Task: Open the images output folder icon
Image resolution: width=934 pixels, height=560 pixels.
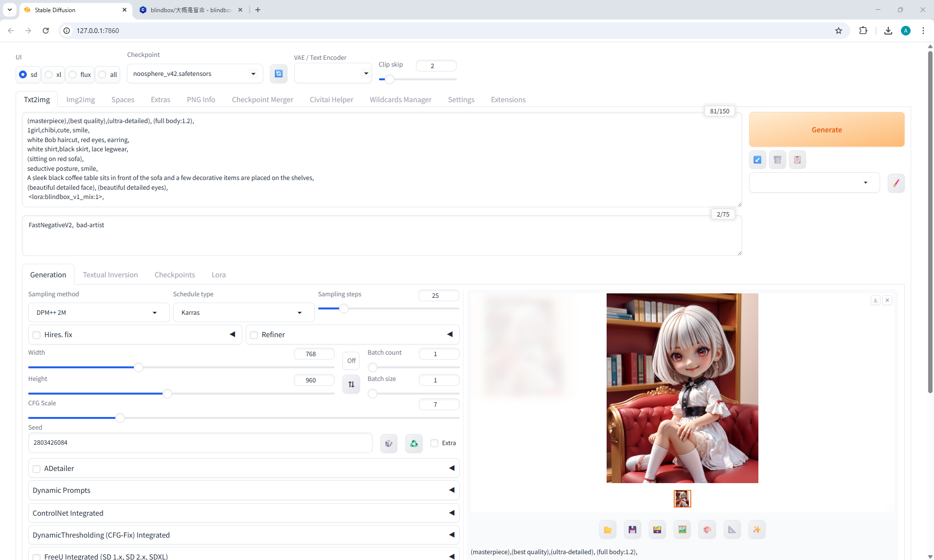Action: (608, 530)
